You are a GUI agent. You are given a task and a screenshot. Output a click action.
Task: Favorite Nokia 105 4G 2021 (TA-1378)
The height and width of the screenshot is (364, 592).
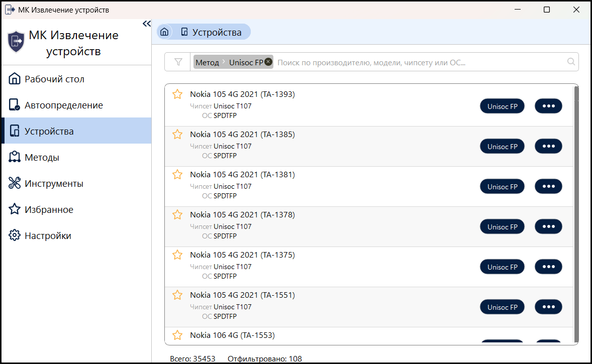(x=177, y=214)
